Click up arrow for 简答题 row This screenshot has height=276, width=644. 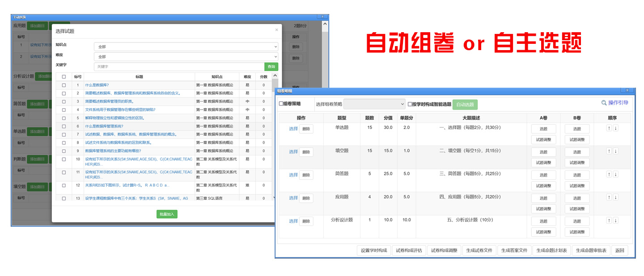(609, 174)
